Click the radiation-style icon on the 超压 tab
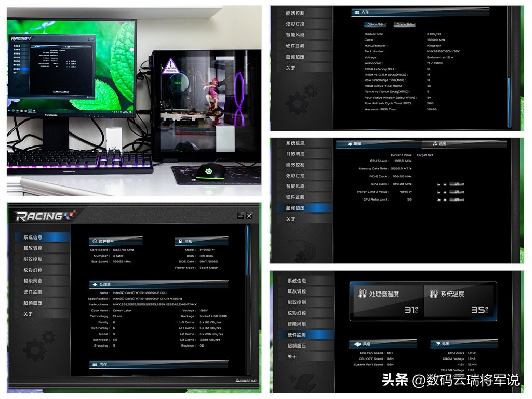532x399 pixels. pos(435,144)
